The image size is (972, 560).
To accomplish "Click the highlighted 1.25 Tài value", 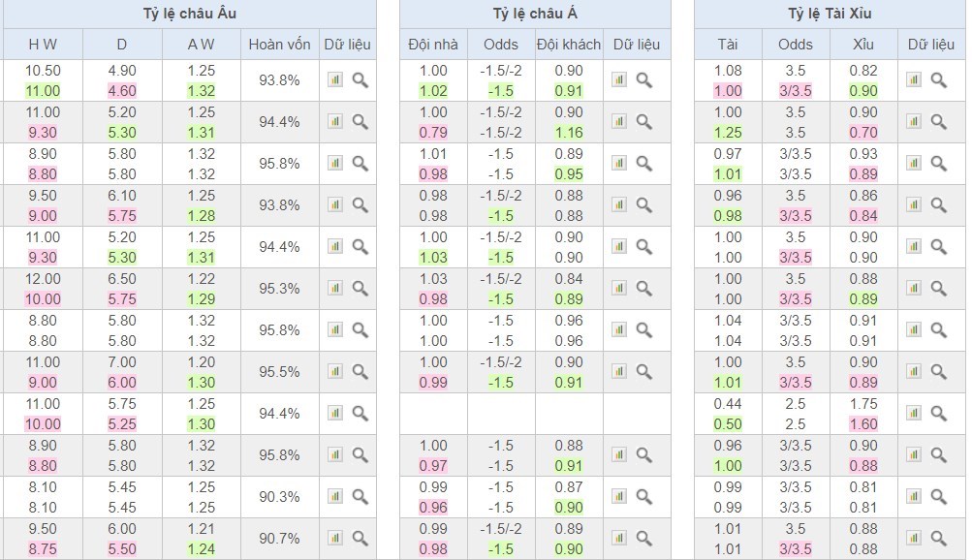I will coord(728,133).
